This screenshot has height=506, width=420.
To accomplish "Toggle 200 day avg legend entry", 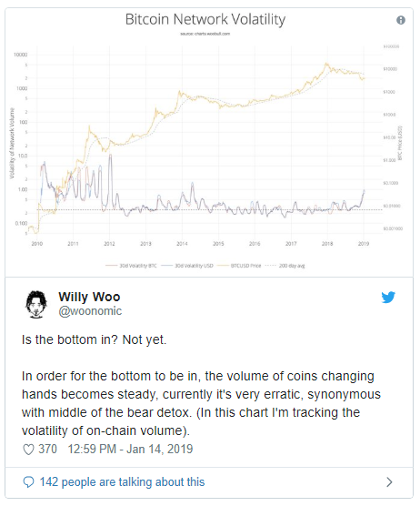I will 285,266.
